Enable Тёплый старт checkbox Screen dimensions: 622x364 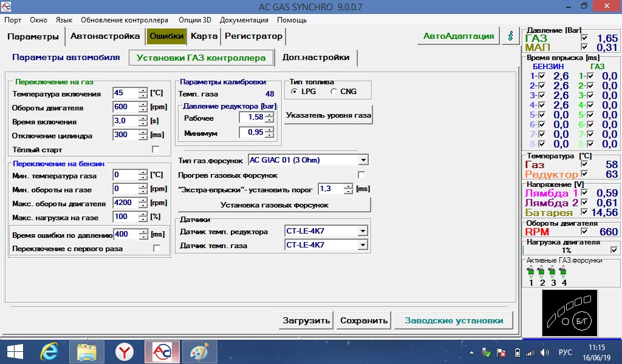[x=155, y=149]
